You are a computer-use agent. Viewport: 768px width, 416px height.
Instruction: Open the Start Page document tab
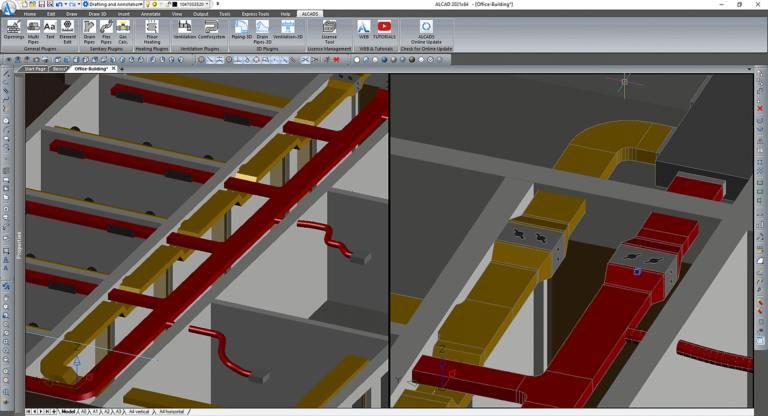35,69
